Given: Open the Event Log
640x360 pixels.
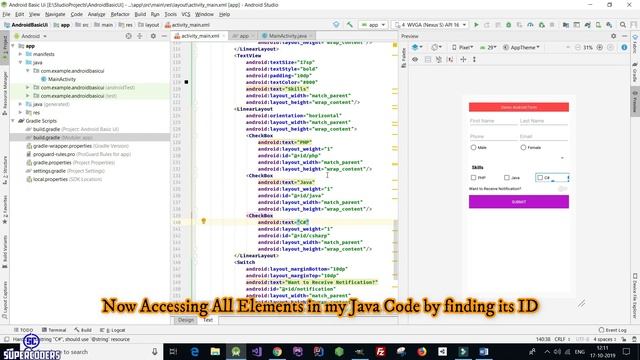Looking at the screenshot, I should [x=613, y=330].
